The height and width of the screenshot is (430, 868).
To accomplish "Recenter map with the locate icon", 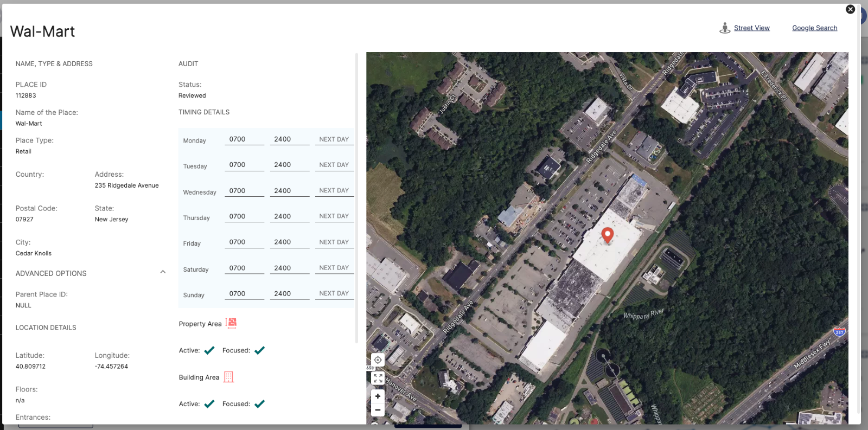I will click(x=378, y=360).
